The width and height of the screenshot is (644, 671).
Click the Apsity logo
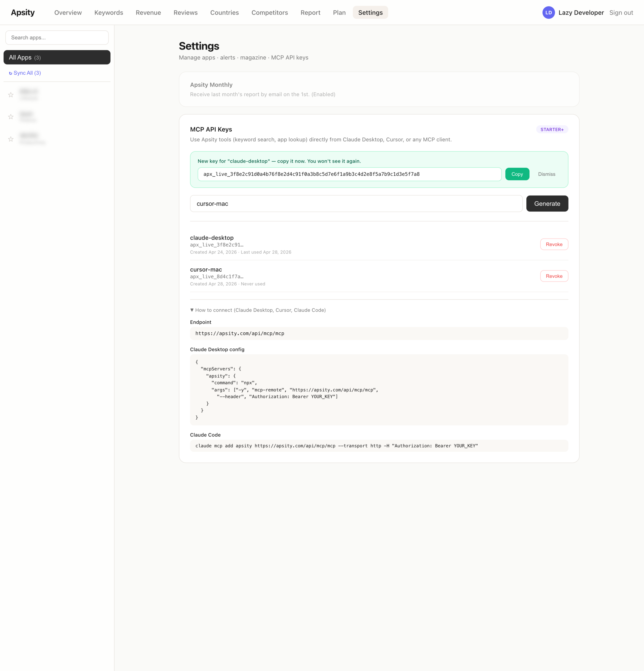coord(23,12)
